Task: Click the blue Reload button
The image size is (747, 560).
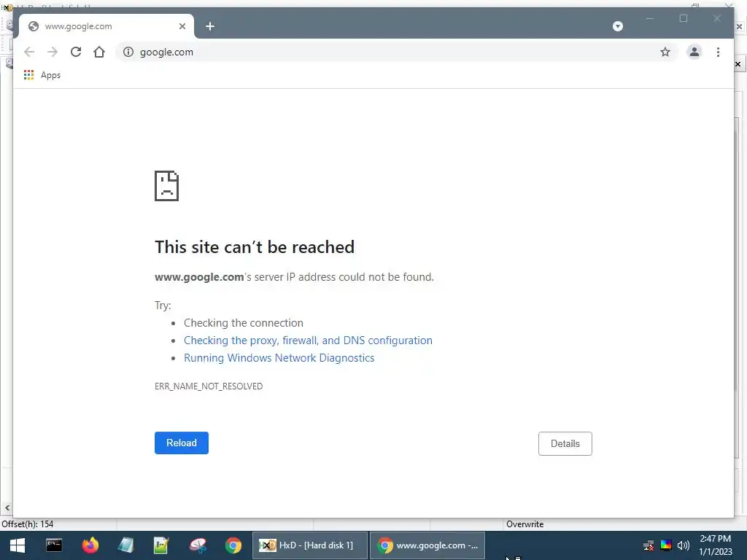Action: [182, 443]
